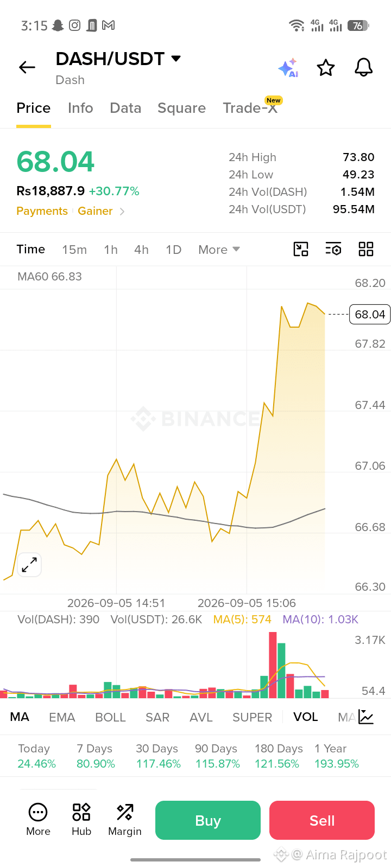Tap the green Buy button
Viewport: 391px width, 868px height.
208,820
